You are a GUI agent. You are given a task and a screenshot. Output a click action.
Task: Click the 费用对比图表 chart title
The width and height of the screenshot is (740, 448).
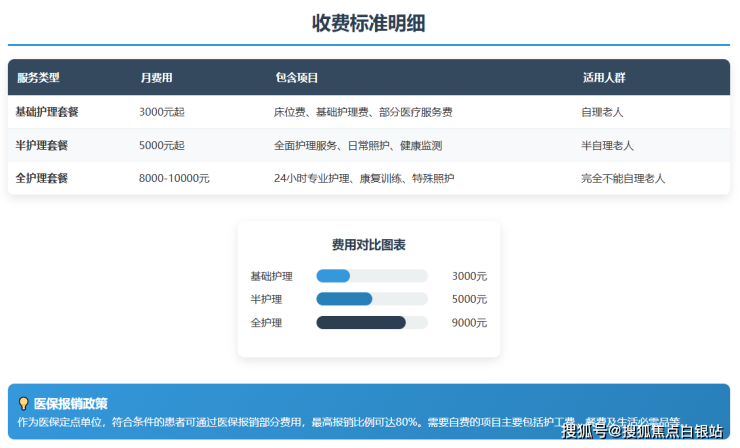click(x=368, y=245)
